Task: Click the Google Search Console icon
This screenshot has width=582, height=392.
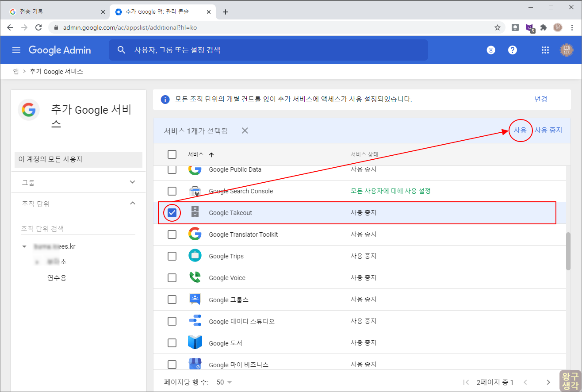Action: 195,191
